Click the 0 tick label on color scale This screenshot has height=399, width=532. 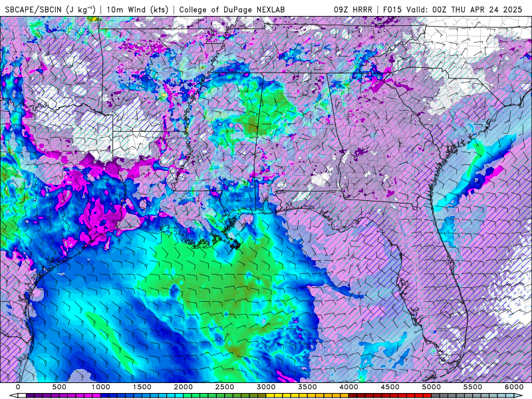click(18, 387)
